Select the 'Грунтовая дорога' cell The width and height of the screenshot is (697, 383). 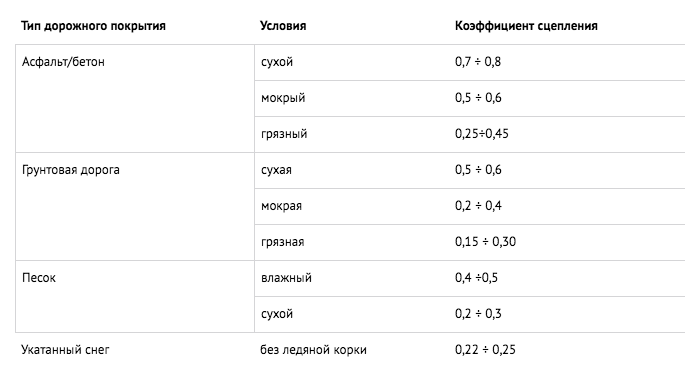point(71,170)
